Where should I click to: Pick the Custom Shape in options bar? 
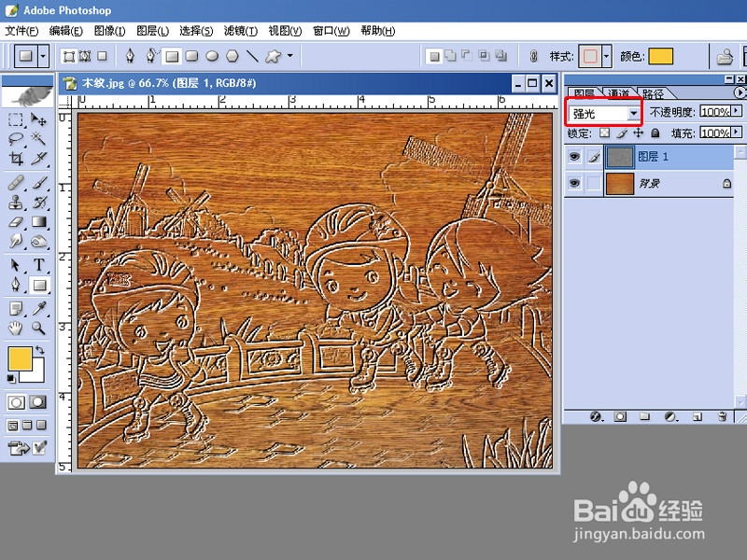[273, 57]
